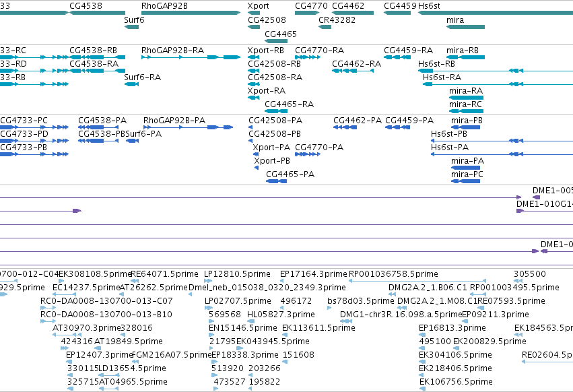Select the mira gene label
The image size is (573, 392).
click(x=455, y=20)
